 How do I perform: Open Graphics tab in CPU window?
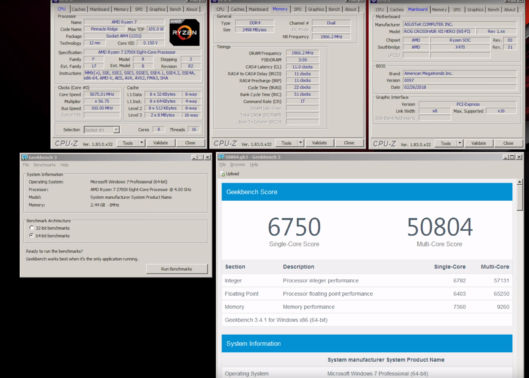tap(157, 9)
